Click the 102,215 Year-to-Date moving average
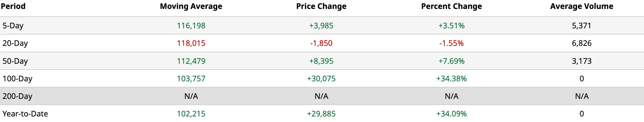The image size is (644, 122). [191, 114]
